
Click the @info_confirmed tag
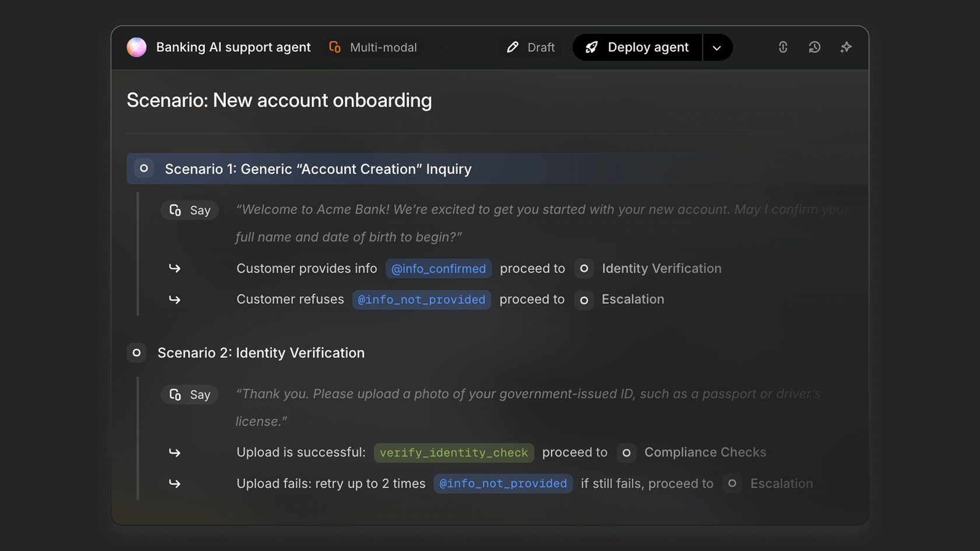[438, 269]
